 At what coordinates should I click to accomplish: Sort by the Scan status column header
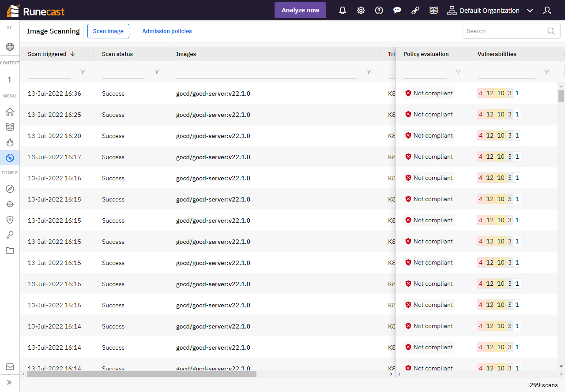[117, 54]
